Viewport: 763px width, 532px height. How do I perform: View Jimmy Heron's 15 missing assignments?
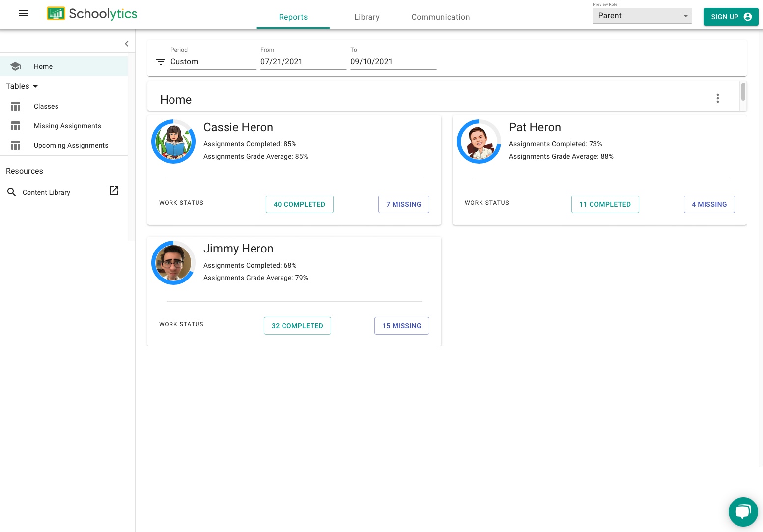pos(402,326)
